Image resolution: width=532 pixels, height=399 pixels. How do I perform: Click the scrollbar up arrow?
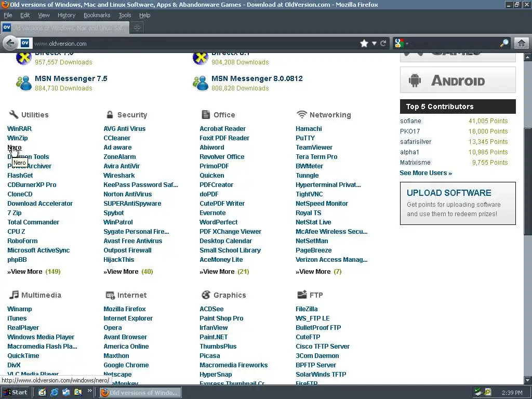(x=528, y=57)
